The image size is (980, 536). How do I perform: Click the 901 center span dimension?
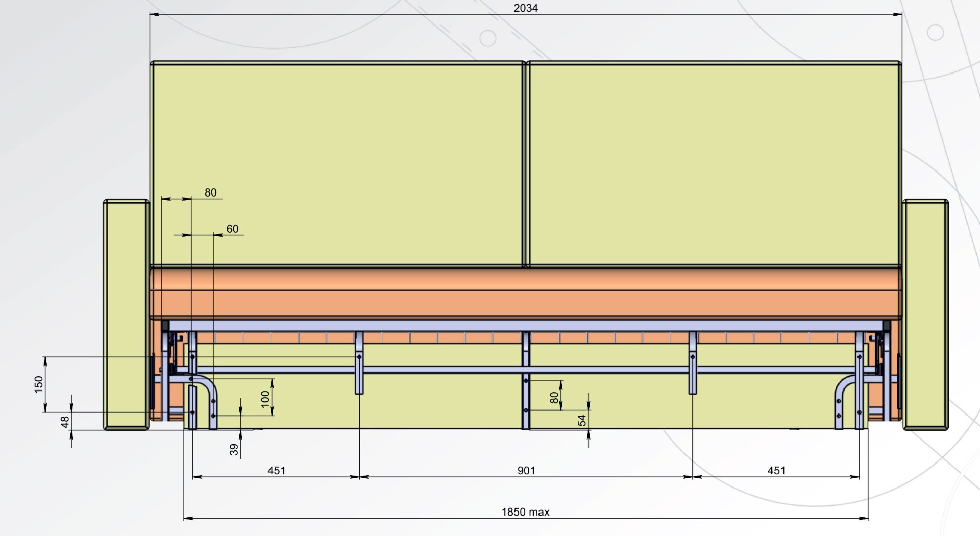(x=526, y=470)
